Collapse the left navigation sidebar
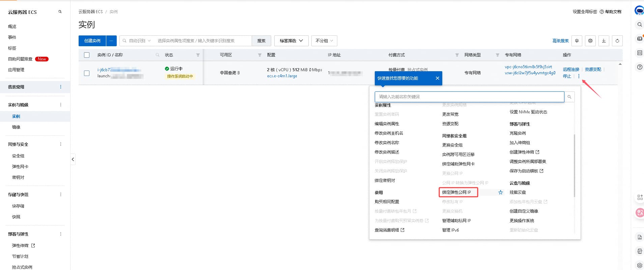The height and width of the screenshot is (270, 644). coord(73,159)
